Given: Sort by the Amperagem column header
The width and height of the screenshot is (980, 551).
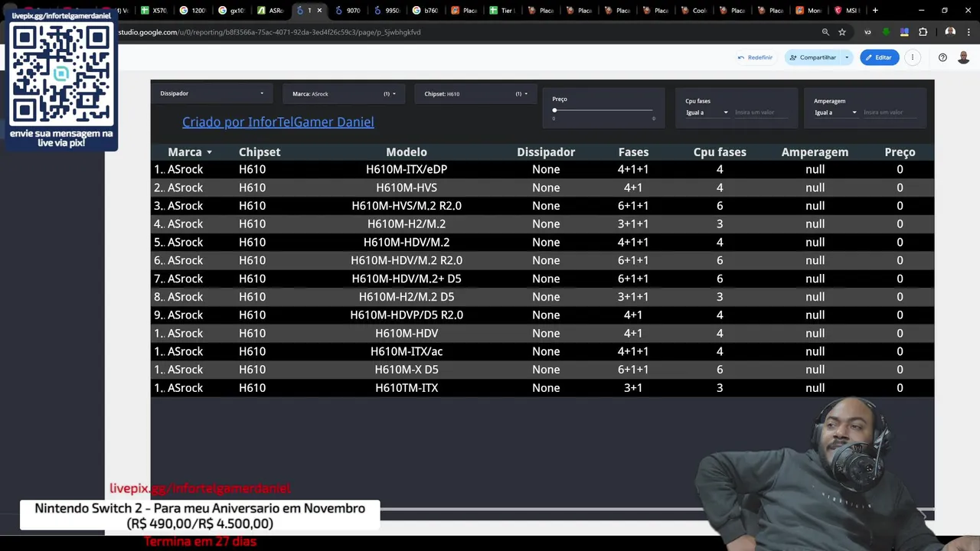Looking at the screenshot, I should (815, 152).
